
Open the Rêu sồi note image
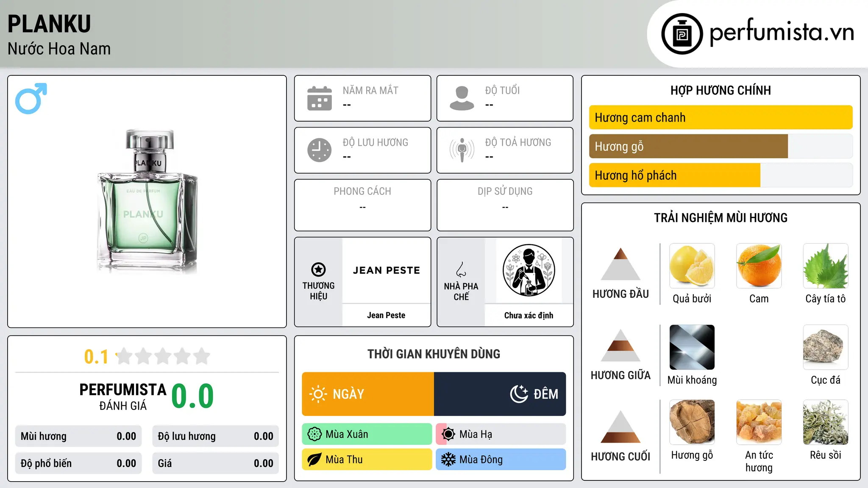click(826, 422)
